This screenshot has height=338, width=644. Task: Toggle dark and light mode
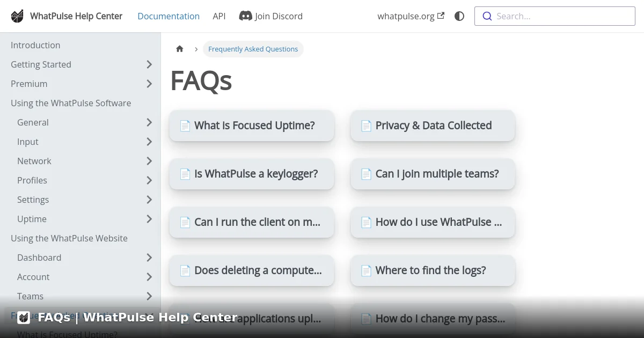pyautogui.click(x=459, y=16)
